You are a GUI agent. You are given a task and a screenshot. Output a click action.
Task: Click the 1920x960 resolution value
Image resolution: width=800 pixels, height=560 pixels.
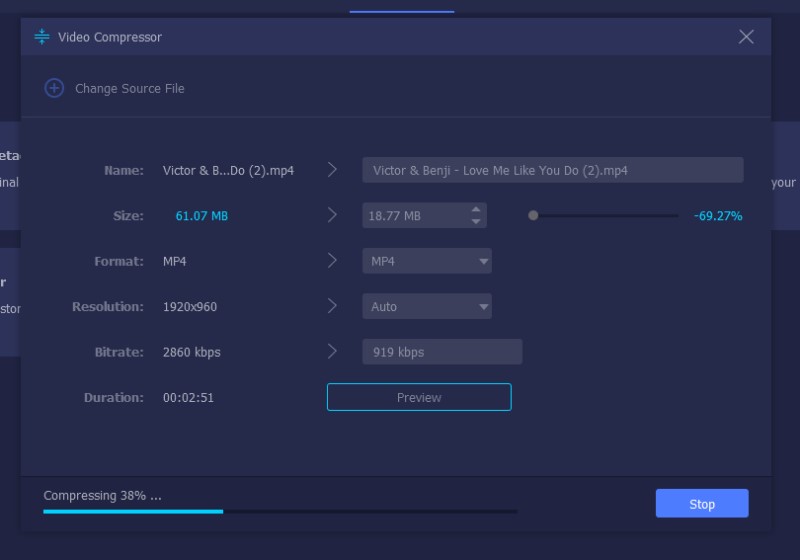coord(190,307)
